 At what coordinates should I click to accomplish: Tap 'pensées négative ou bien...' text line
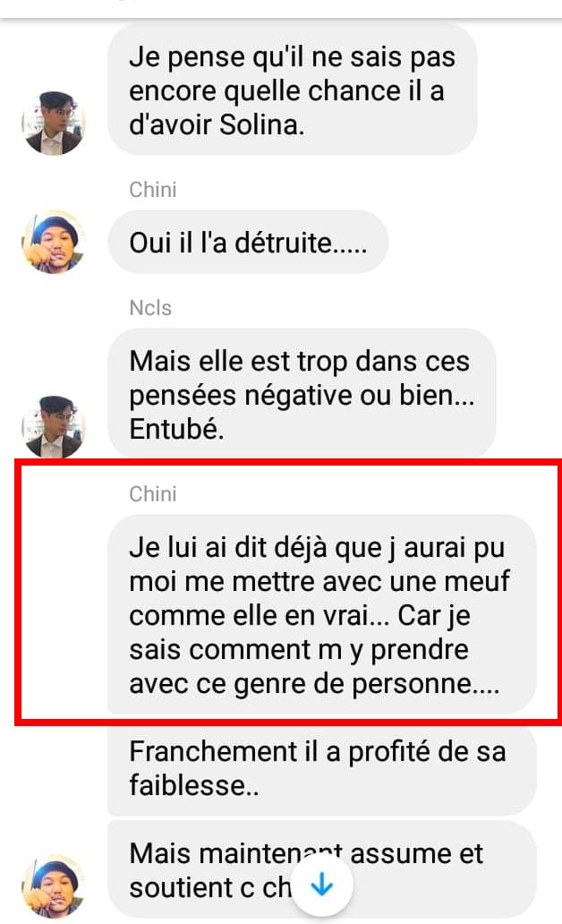[302, 395]
